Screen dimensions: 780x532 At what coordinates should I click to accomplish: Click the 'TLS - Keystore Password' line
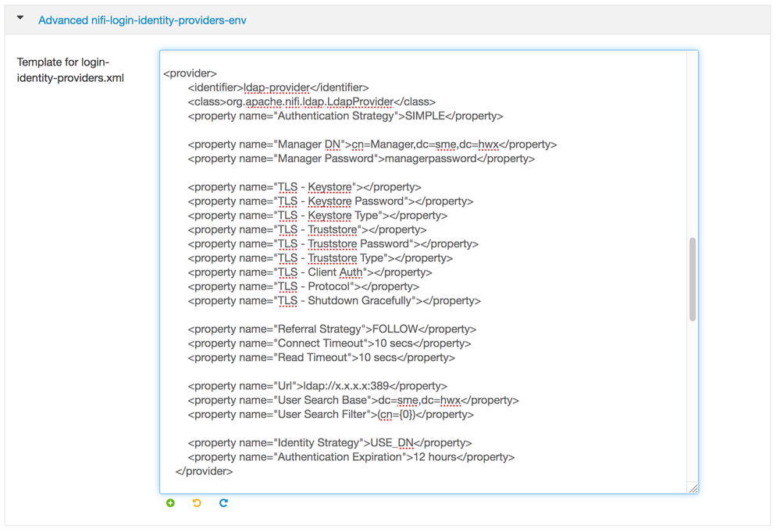tap(330, 201)
